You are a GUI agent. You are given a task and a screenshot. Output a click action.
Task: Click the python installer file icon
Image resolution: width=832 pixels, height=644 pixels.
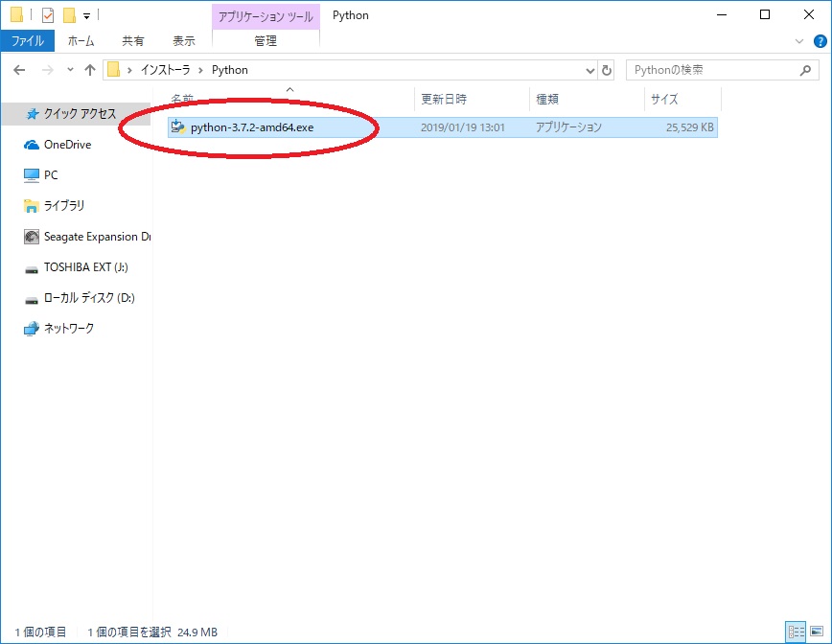tap(177, 126)
